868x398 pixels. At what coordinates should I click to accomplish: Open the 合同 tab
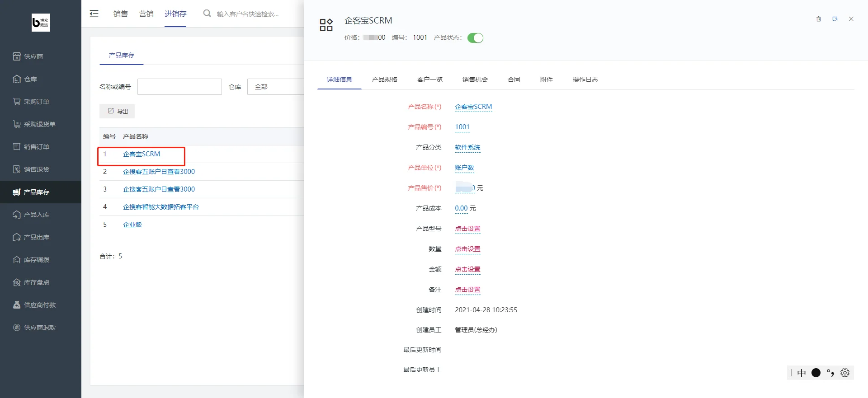click(514, 80)
